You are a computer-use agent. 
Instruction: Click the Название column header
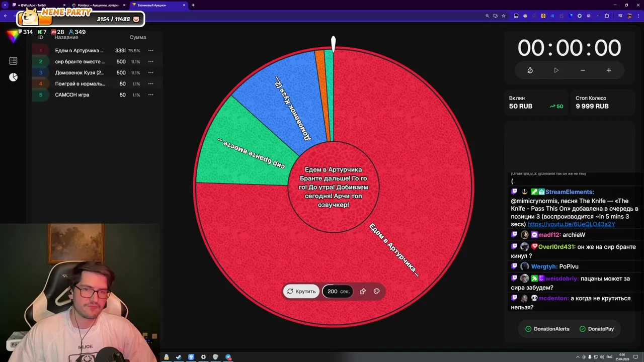pyautogui.click(x=66, y=37)
